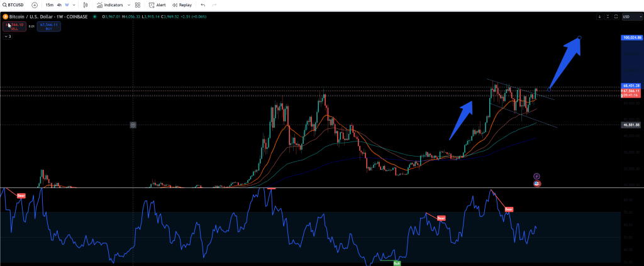Click the 46,881.88 price axis label
Image resolution: width=644 pixels, height=266 pixels.
[632, 125]
